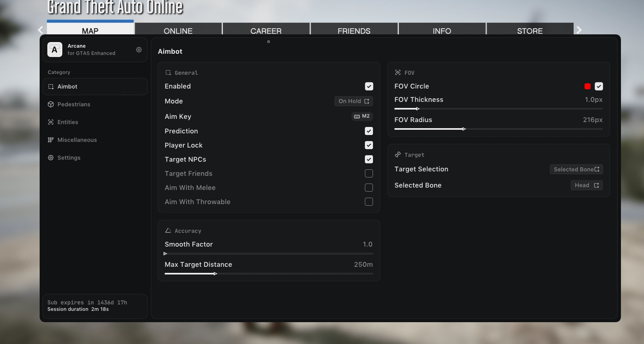
Task: Uncheck Target NPCs
Action: (369, 159)
